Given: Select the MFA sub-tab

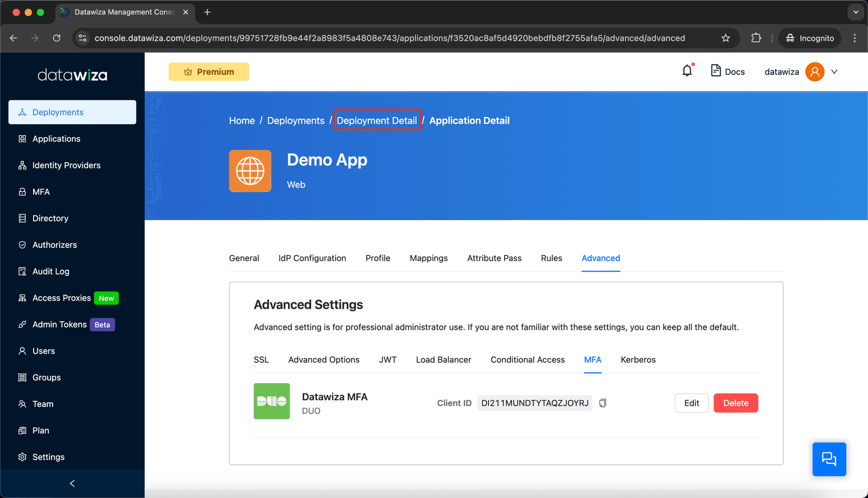Looking at the screenshot, I should coord(593,360).
